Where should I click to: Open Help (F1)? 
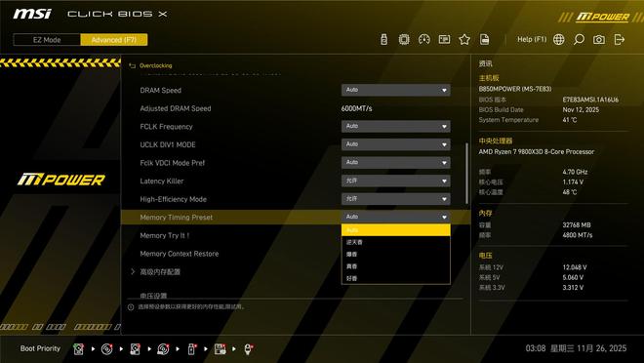[x=532, y=39]
